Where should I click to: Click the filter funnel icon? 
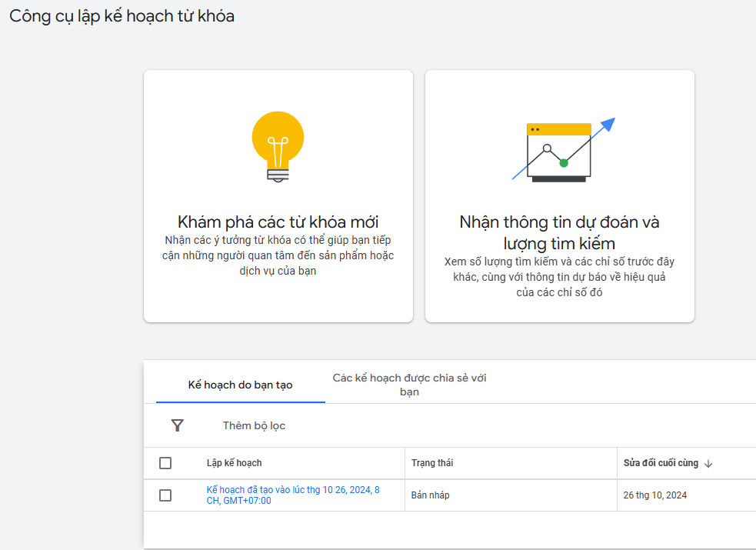coord(178,425)
